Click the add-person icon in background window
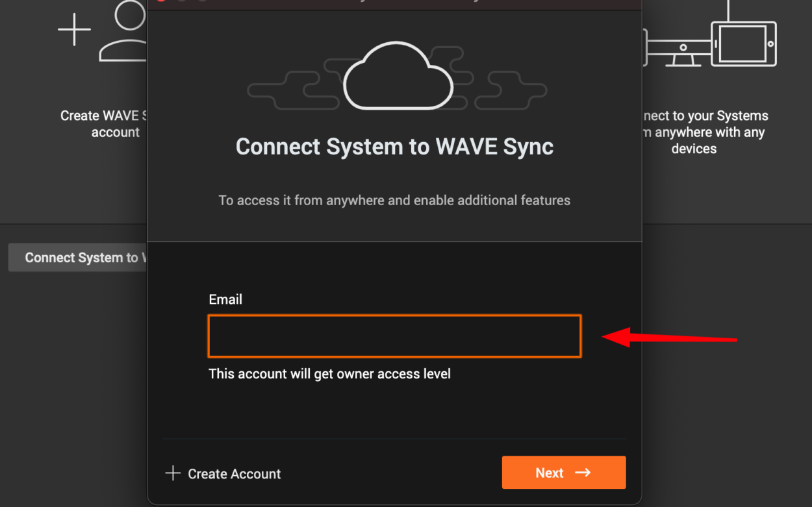The height and width of the screenshot is (507, 812). (103, 31)
